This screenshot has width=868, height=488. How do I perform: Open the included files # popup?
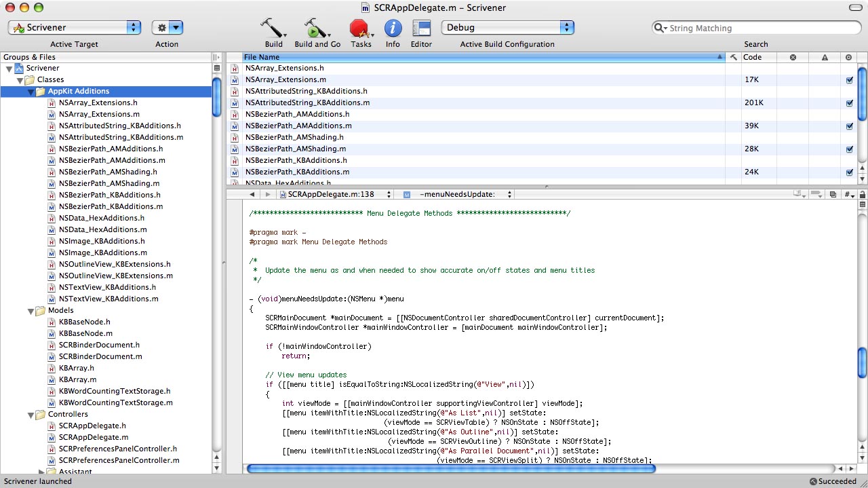[x=848, y=195]
